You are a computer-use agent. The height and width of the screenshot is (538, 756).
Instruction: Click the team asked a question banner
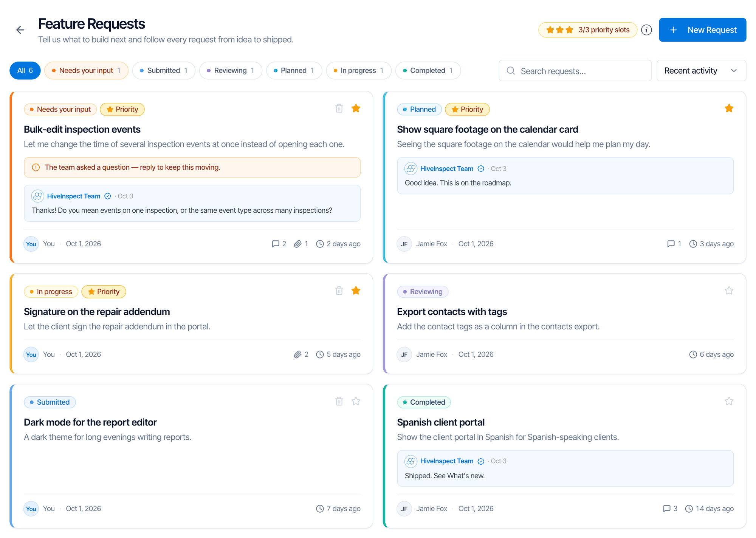[192, 167]
